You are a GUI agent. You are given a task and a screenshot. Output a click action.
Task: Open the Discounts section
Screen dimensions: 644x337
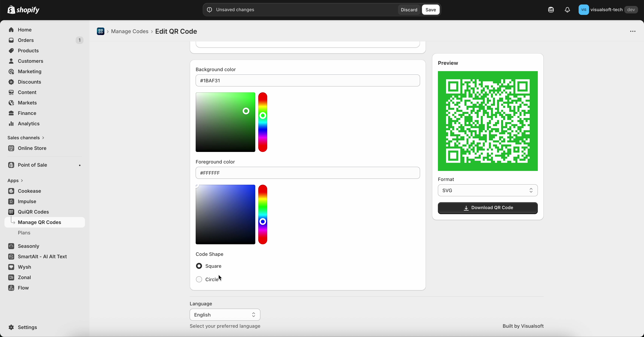pyautogui.click(x=29, y=82)
